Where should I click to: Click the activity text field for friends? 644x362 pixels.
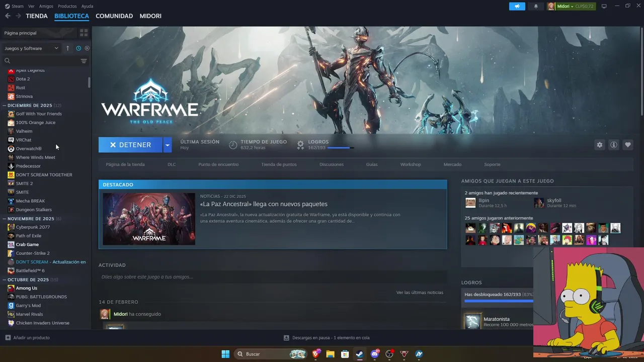click(273, 277)
